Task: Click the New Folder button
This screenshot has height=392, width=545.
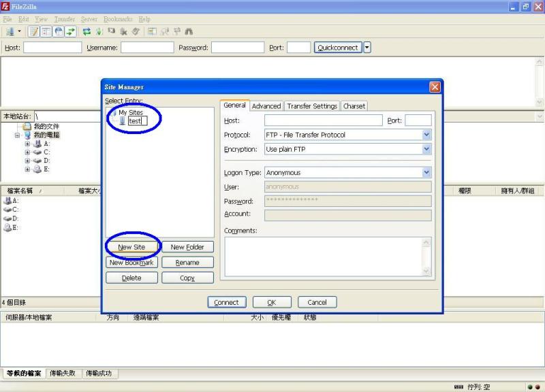Action: [x=187, y=247]
